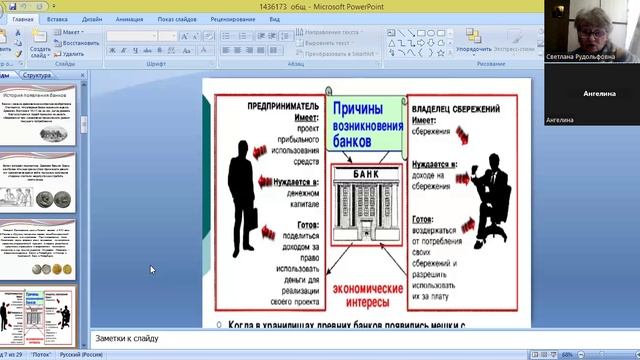Justify text in paragraph group

(261, 50)
